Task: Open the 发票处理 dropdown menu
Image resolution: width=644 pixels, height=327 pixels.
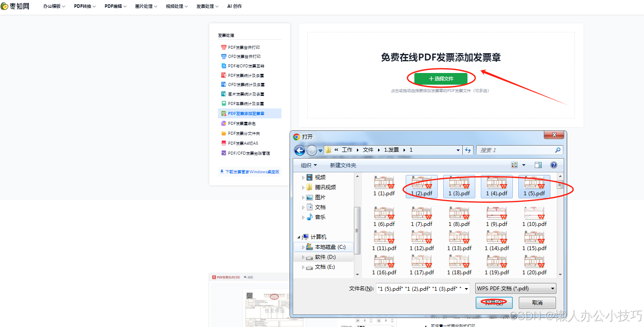Action: (207, 6)
